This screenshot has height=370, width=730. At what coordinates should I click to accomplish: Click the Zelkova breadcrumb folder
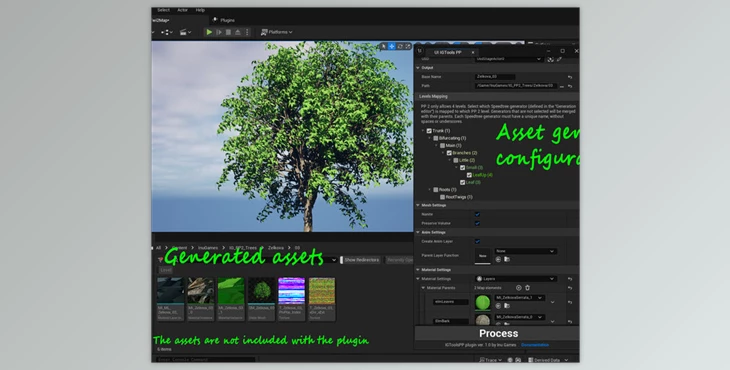(275, 248)
